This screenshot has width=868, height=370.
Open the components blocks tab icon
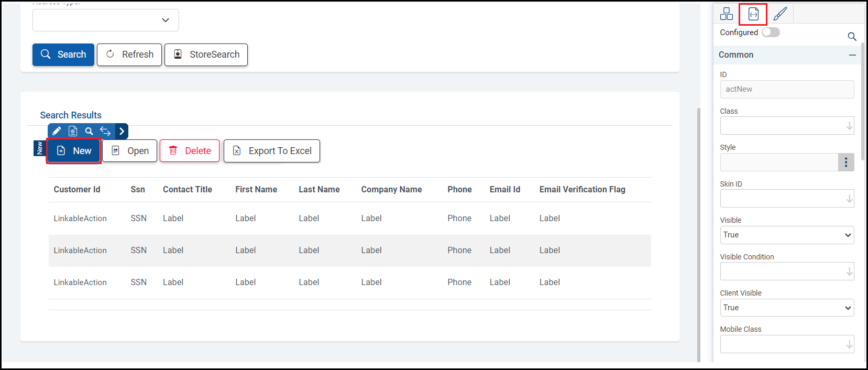click(727, 14)
